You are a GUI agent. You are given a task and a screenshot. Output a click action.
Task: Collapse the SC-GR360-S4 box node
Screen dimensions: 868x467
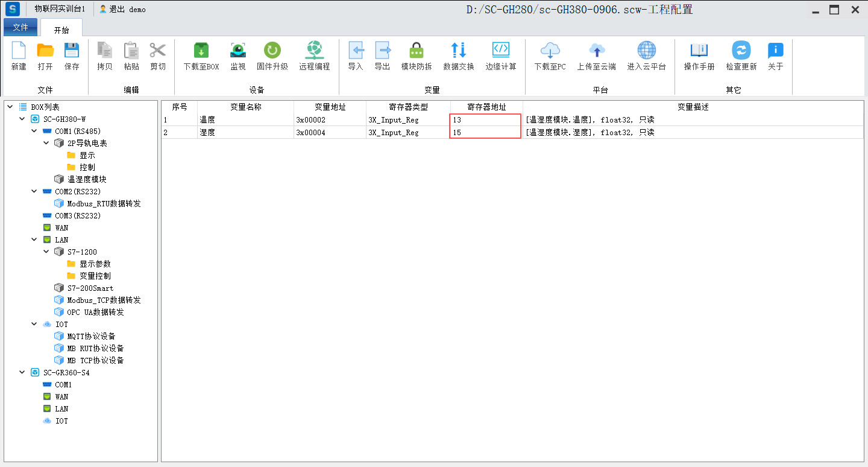pos(22,372)
